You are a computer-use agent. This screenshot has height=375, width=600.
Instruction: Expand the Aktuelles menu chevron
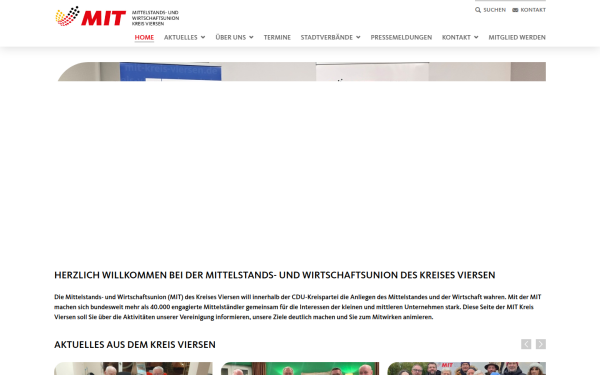(203, 37)
